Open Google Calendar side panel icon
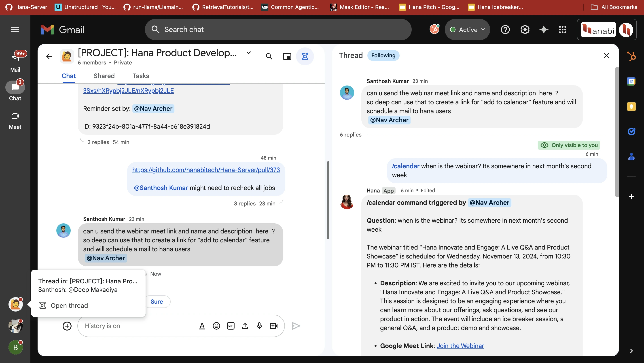644x363 pixels. (631, 81)
